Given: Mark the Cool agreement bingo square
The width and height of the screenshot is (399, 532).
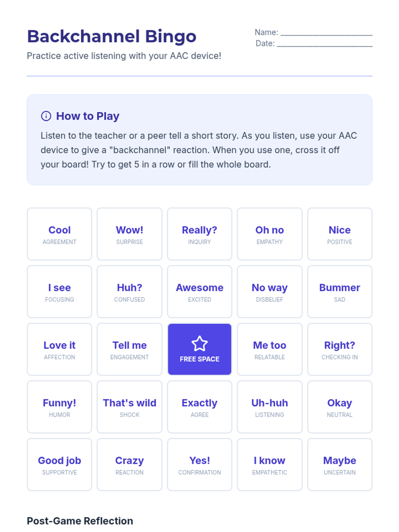Looking at the screenshot, I should click(x=60, y=234).
